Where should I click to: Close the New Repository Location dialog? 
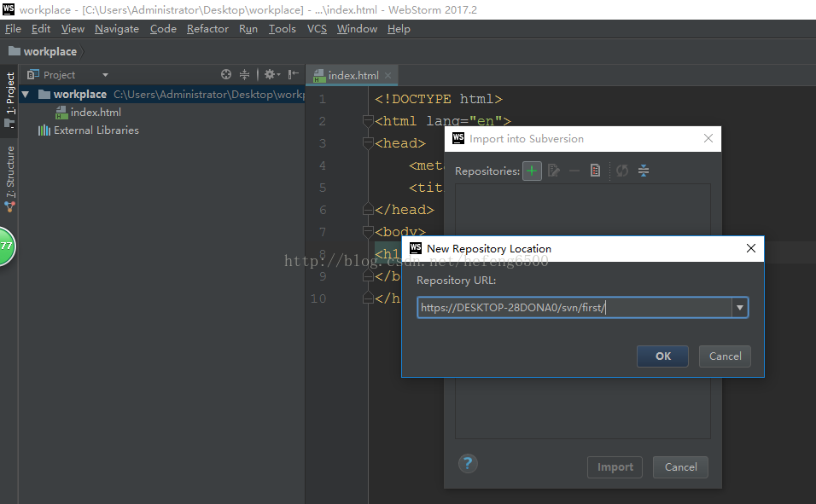point(750,248)
